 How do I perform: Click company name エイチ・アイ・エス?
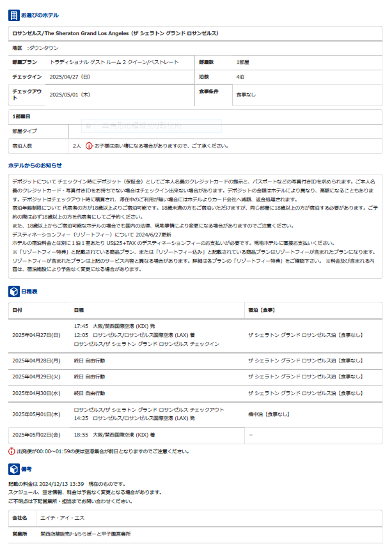coord(63,518)
